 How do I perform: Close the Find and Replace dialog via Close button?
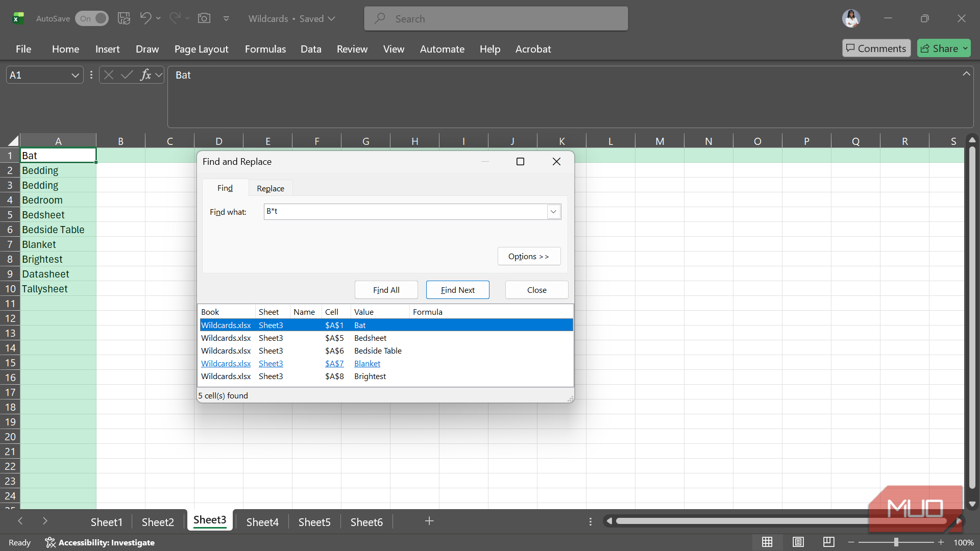coord(537,290)
